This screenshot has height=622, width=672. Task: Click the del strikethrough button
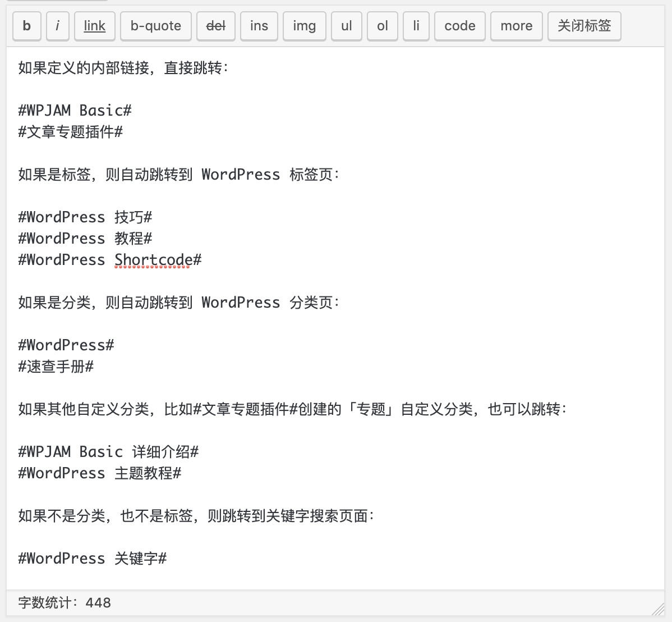215,26
